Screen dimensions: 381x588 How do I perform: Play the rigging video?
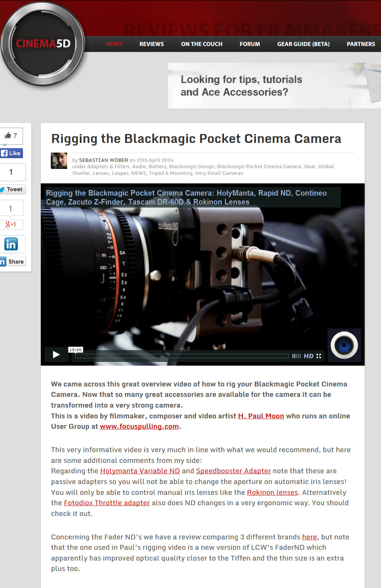[56, 355]
